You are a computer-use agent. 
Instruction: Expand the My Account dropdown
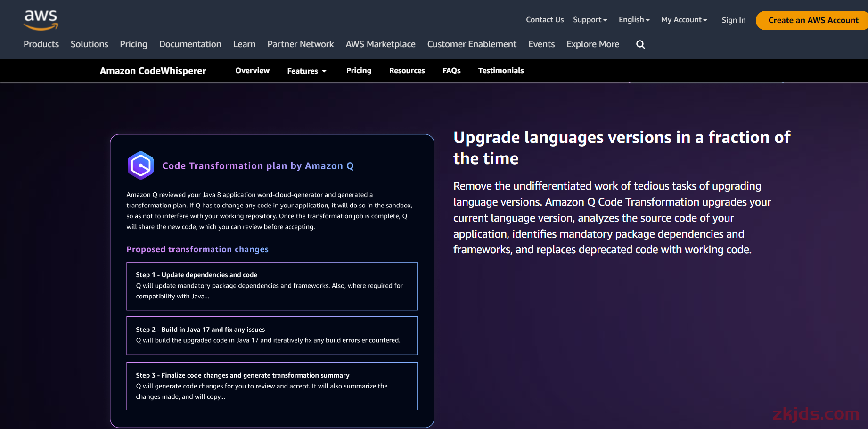(x=684, y=20)
